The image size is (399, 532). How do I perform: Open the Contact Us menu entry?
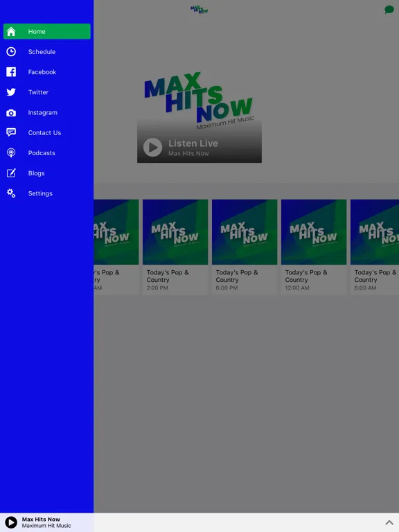[x=47, y=133]
